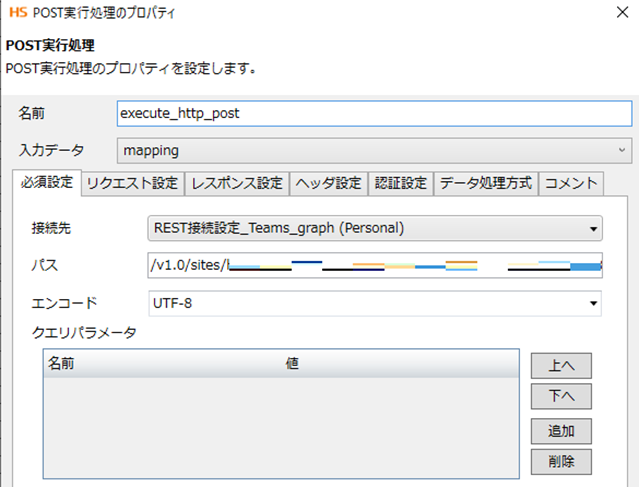639x487 pixels.
Task: Click the 削除 button
Action: coord(562,461)
